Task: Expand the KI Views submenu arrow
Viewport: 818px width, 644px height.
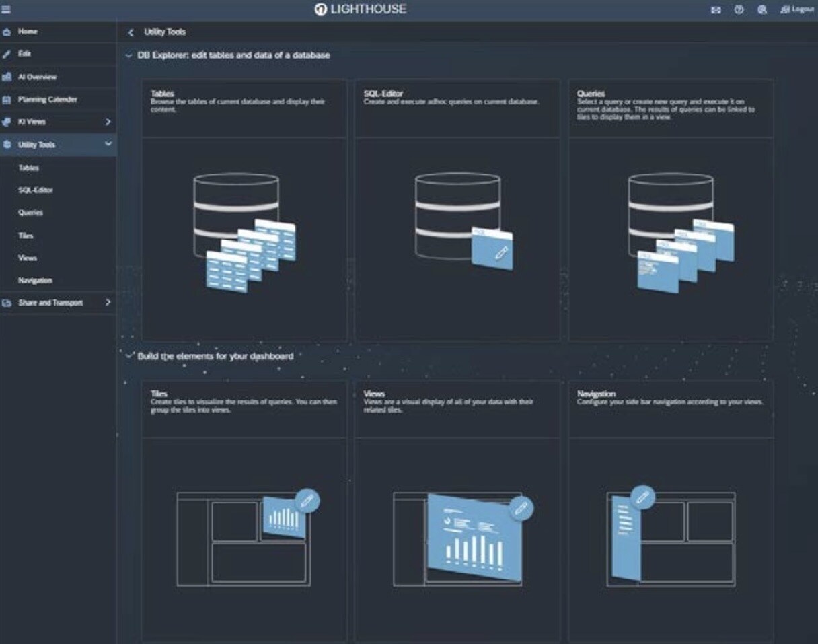Action: (x=108, y=122)
